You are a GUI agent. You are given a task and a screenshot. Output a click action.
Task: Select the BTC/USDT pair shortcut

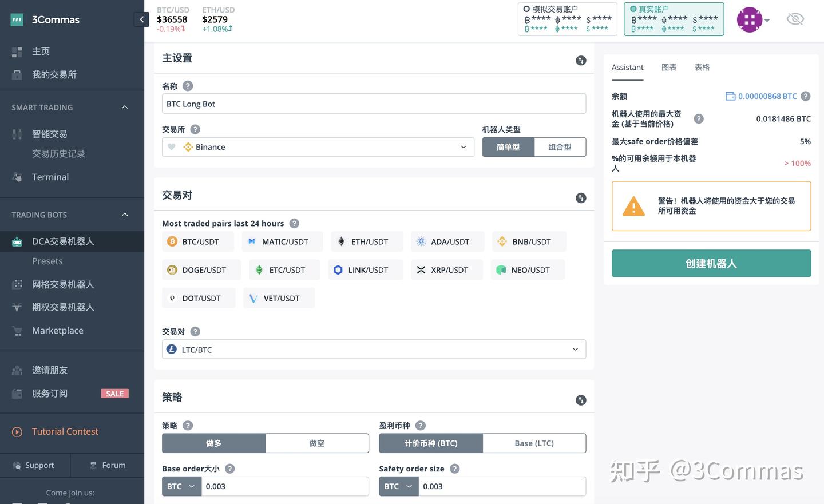(198, 241)
